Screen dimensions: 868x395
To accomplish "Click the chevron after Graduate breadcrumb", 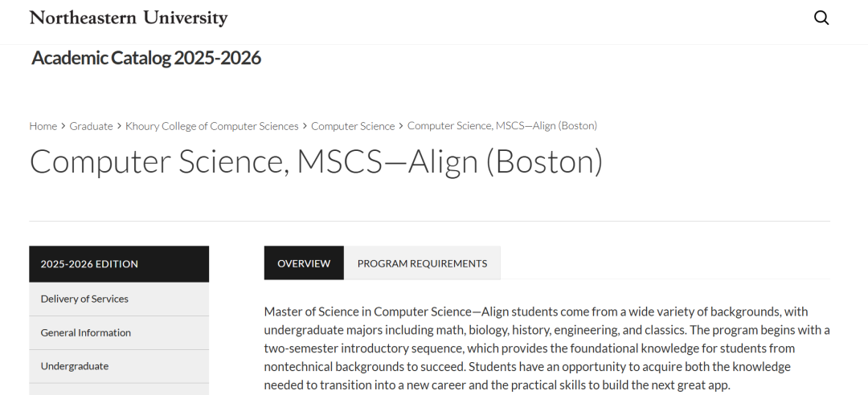I will (x=119, y=126).
